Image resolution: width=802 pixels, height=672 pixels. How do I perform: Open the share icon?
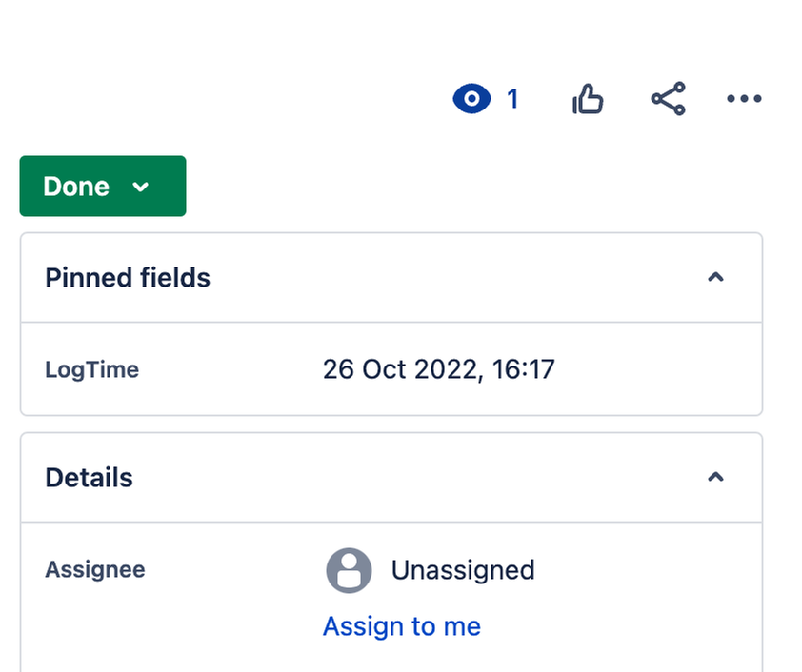[668, 99]
